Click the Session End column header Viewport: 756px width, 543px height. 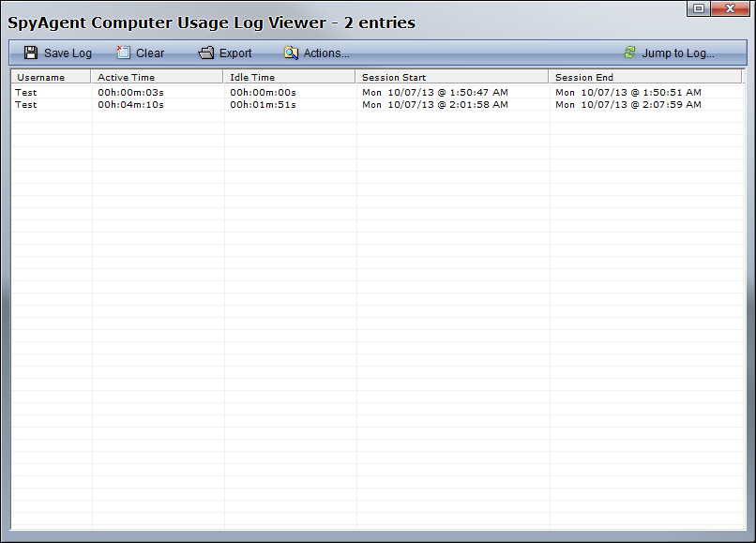tap(584, 77)
